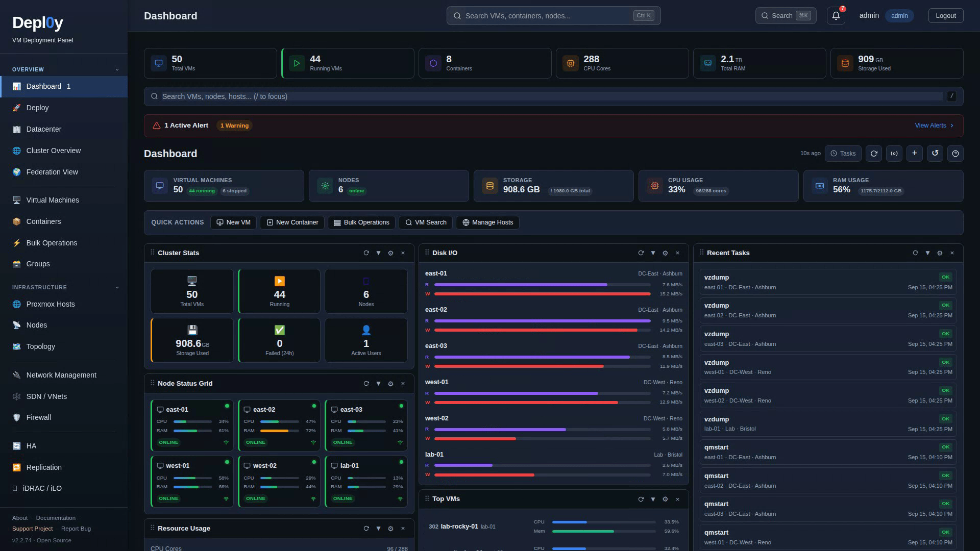Focus the Search VMs, nodes, hosts field
Image resolution: width=980 pixels, height=551 pixels.
click(553, 96)
